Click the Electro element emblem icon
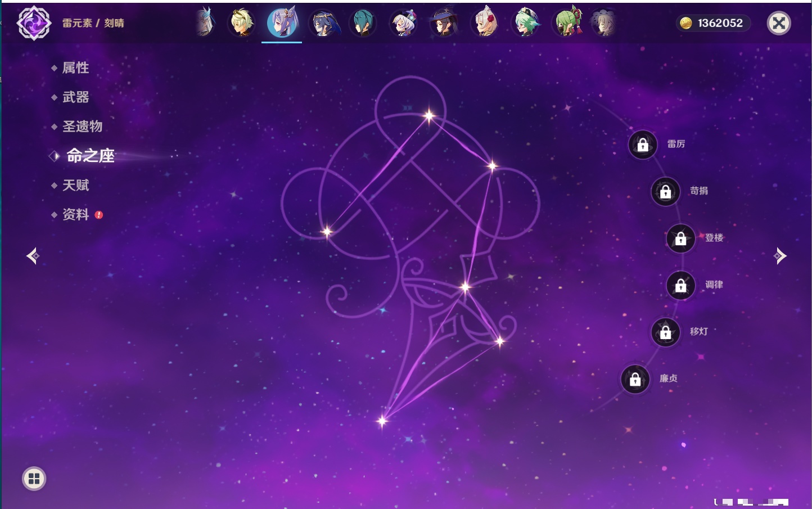 coord(34,23)
